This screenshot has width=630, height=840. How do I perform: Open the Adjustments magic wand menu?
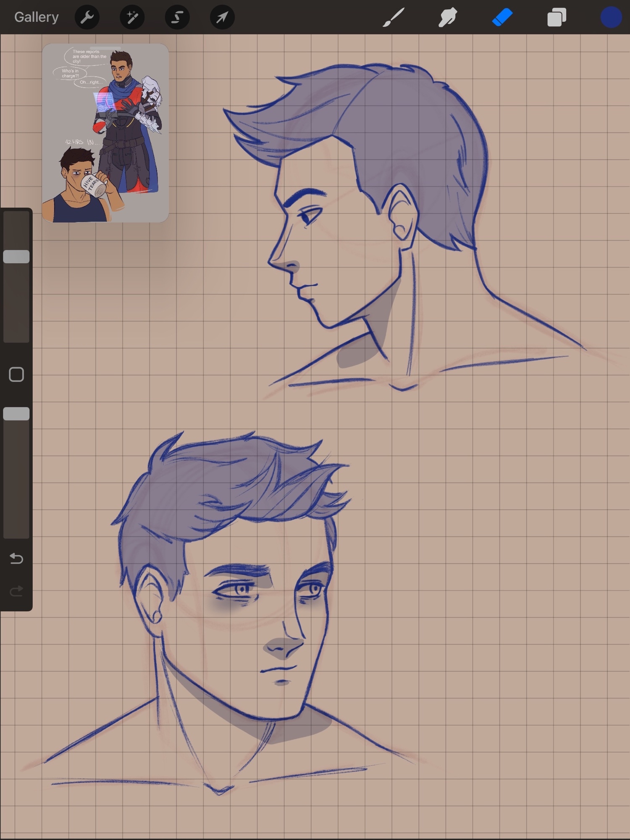132,17
